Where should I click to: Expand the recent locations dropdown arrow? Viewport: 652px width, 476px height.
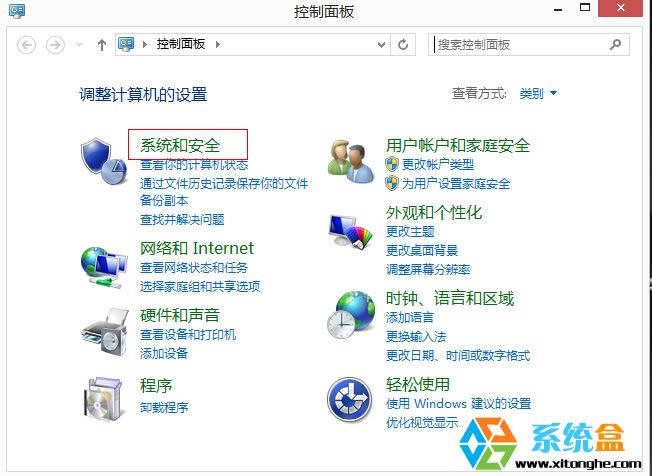click(79, 44)
